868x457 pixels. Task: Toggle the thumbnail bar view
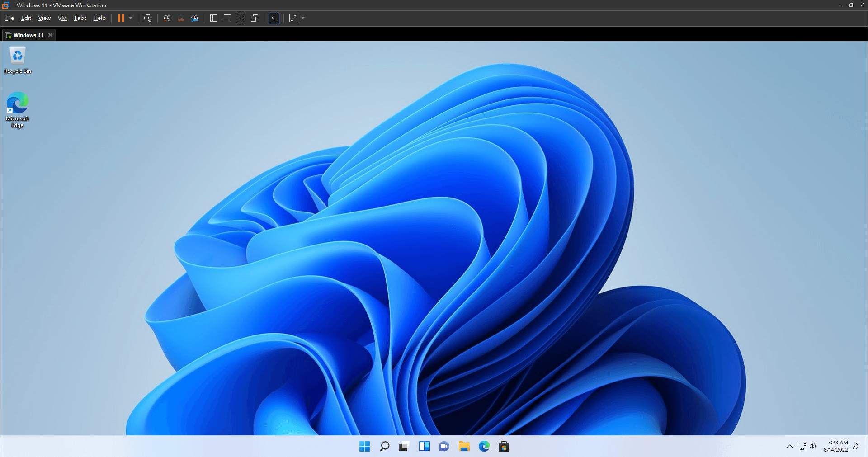[227, 18]
